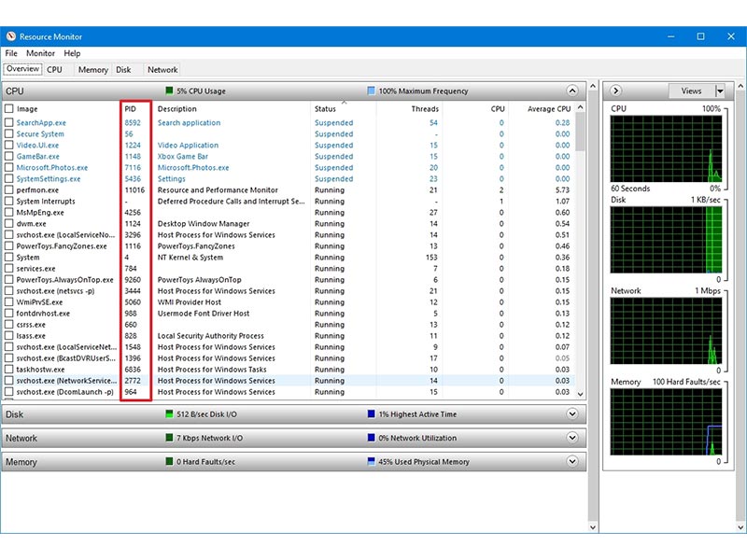This screenshot has height=560, width=747.
Task: Click the CPU usage graph
Action: (666, 148)
